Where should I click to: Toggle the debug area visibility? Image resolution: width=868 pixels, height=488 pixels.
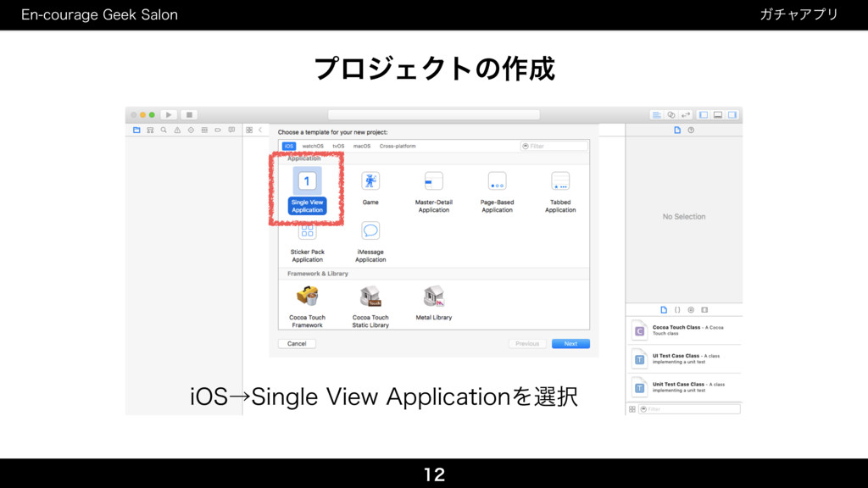(x=718, y=114)
